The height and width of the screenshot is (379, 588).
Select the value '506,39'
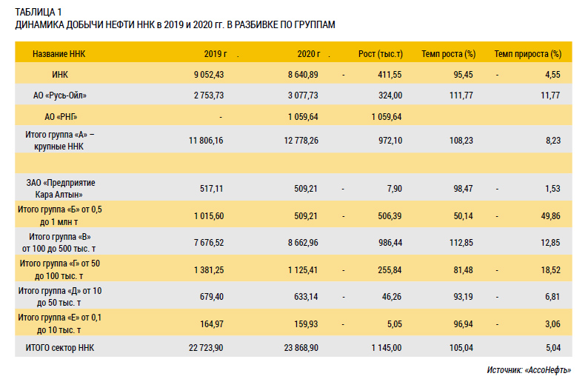pyautogui.click(x=390, y=216)
